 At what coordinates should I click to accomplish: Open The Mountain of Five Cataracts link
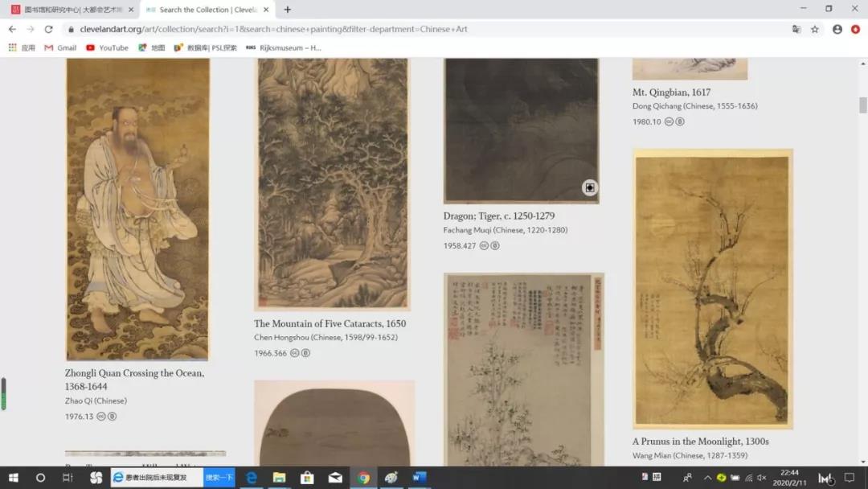coord(330,323)
